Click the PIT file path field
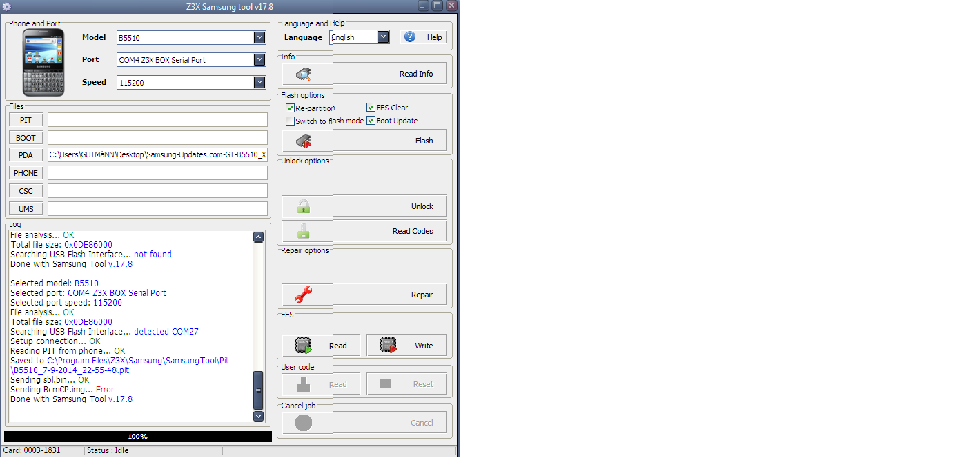Screen dimensions: 980x469 tap(157, 120)
